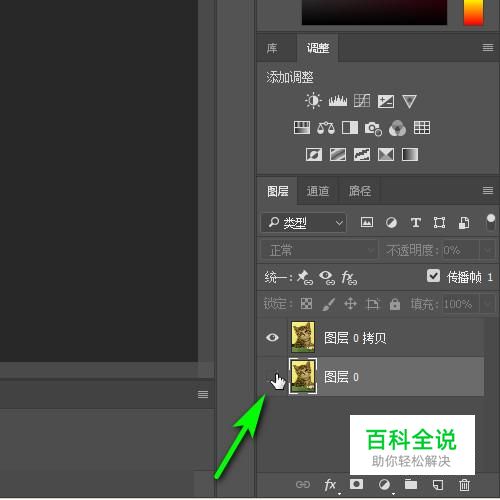
Task: Add a Hue/Saturation adjustment
Action: tap(302, 128)
